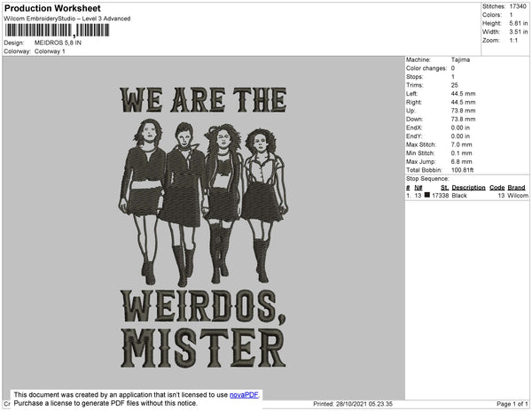
Task: Select the Height value 5.81 in
Action: 519,23
